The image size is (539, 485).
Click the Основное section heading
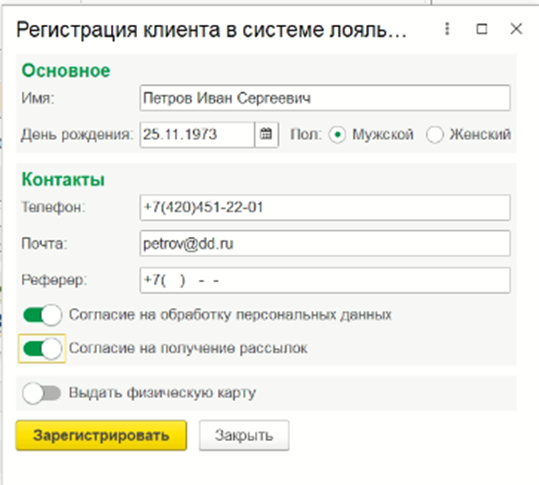(66, 71)
